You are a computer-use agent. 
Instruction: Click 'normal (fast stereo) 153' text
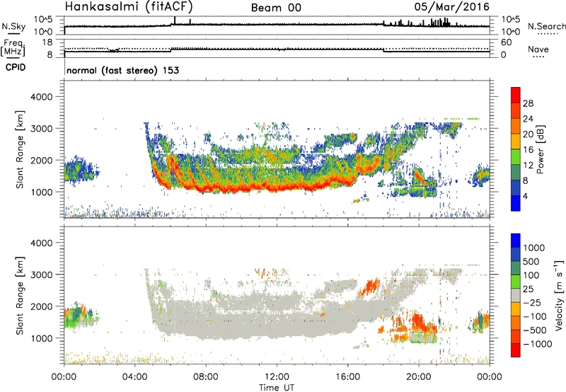pos(122,70)
